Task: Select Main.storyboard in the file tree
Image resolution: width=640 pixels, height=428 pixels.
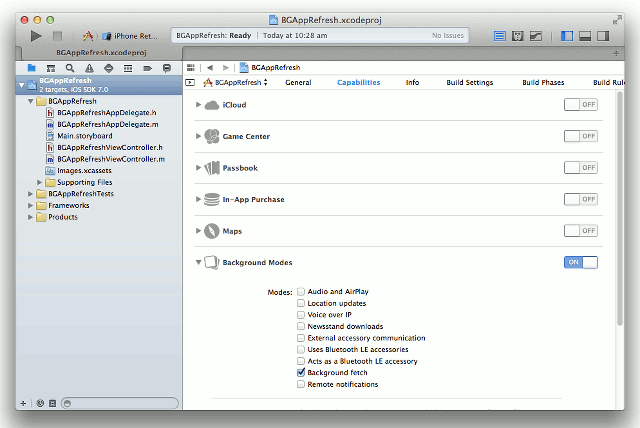Action: tap(84, 136)
